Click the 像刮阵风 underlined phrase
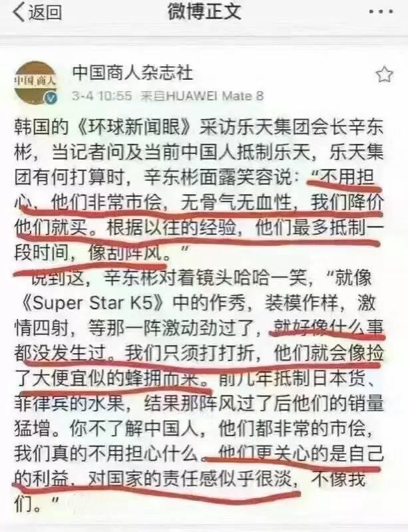 coord(126,253)
